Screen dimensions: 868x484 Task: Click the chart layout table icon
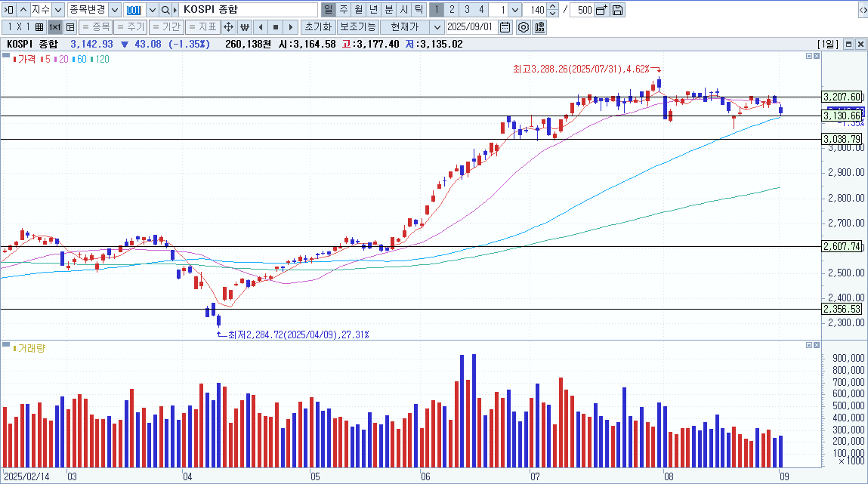click(x=70, y=26)
